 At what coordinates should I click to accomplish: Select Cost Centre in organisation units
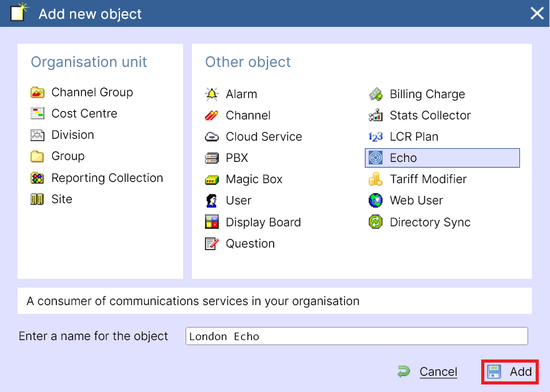click(84, 114)
